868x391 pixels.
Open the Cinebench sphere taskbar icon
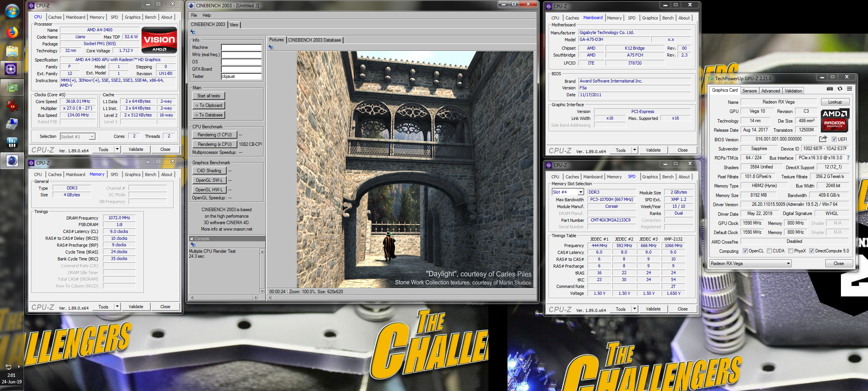pyautogui.click(x=12, y=161)
